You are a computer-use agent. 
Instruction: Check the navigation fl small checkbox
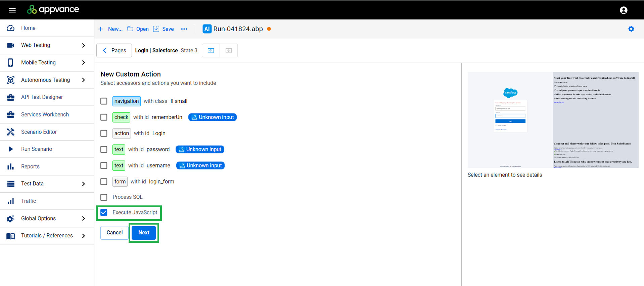point(104,101)
